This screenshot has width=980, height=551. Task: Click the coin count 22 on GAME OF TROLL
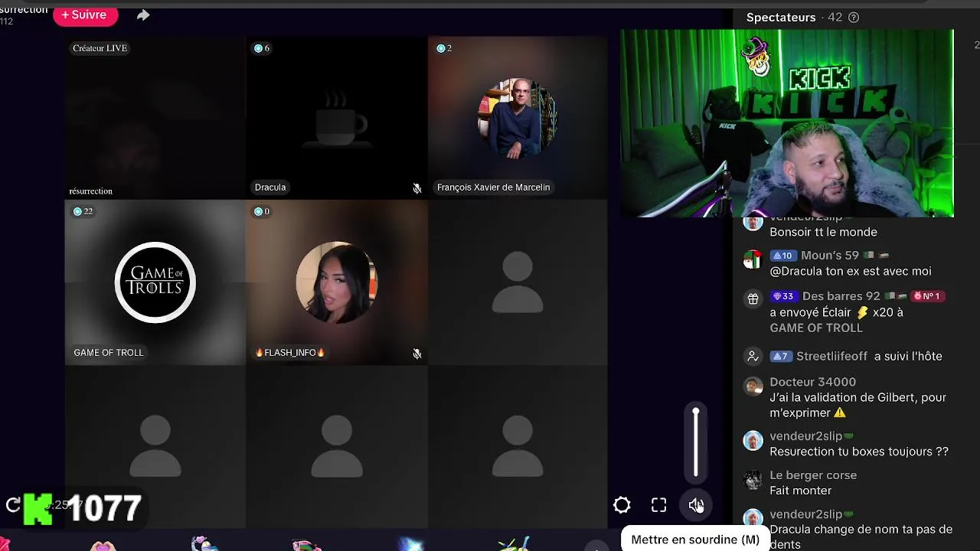click(x=83, y=211)
